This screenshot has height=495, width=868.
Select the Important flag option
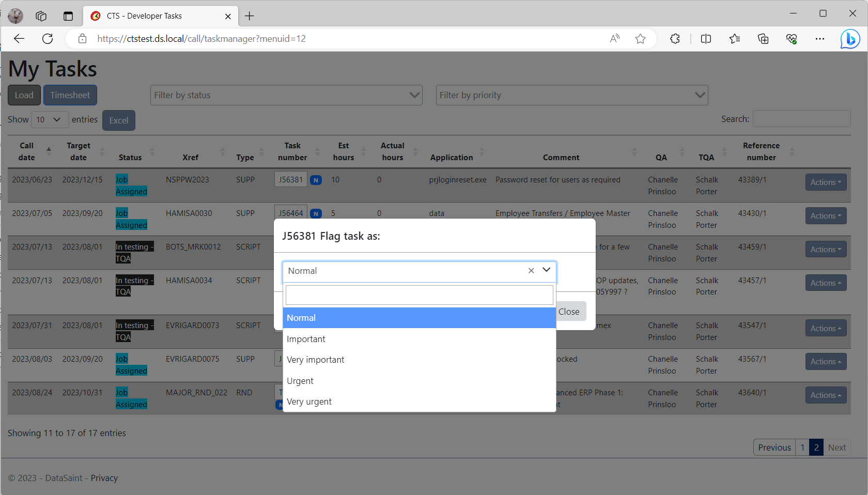[x=419, y=339]
